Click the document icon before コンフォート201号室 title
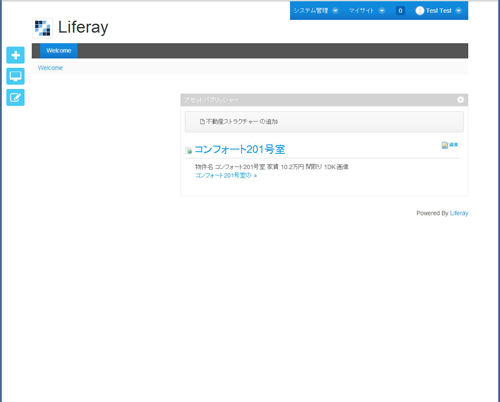This screenshot has width=500, height=402. 188,150
